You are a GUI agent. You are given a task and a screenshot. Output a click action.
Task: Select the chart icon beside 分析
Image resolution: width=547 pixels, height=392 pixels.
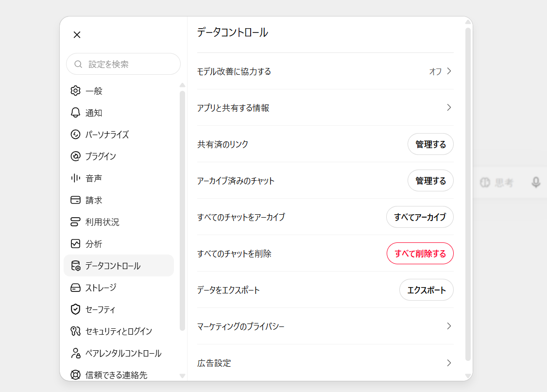click(x=75, y=244)
